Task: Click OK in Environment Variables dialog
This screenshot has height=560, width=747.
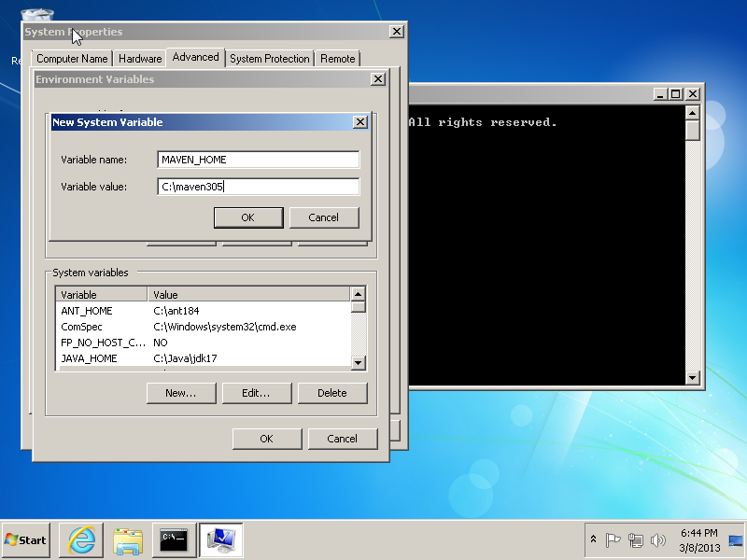Action: point(267,439)
